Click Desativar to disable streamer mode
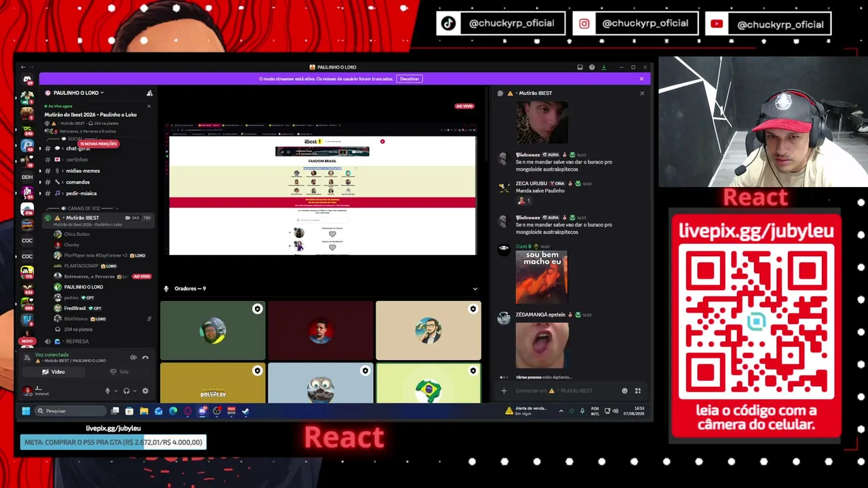Image resolution: width=868 pixels, height=488 pixels. (410, 79)
